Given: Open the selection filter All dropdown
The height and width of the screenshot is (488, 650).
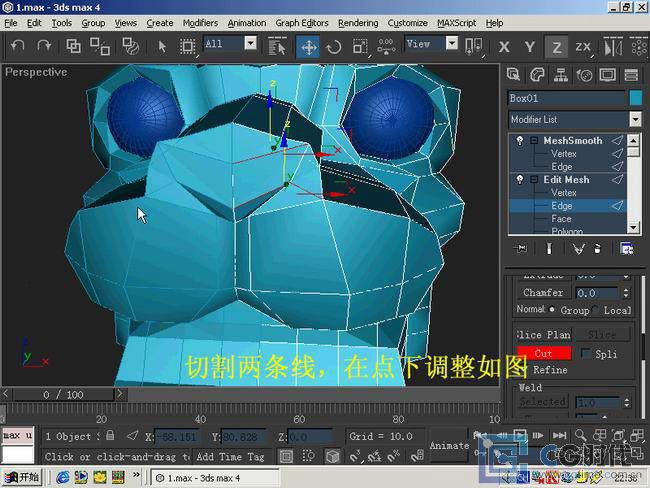Looking at the screenshot, I should (x=250, y=44).
